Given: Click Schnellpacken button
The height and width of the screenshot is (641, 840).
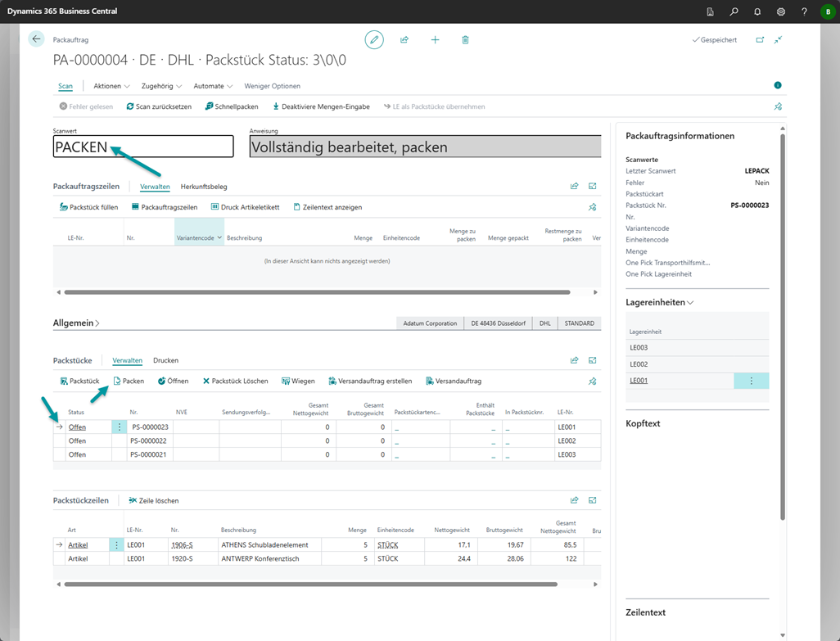Looking at the screenshot, I should point(232,106).
